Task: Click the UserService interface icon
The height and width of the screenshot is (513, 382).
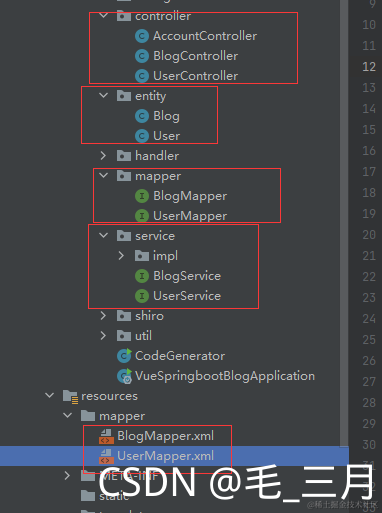Action: coord(142,296)
